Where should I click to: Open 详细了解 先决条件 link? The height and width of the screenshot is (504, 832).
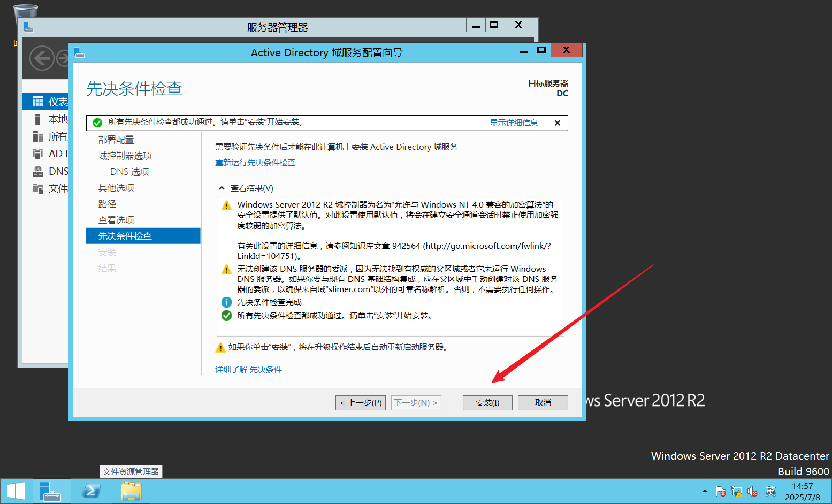pos(248,370)
